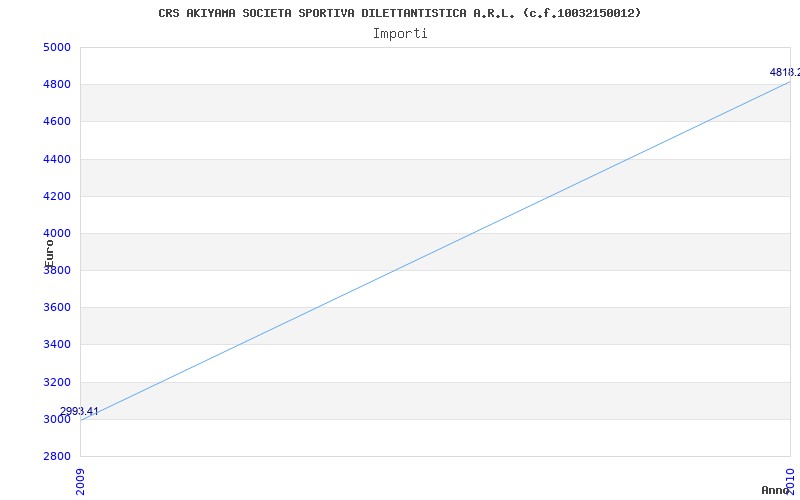
Task: Click the Importi subtitle
Action: coord(400,34)
